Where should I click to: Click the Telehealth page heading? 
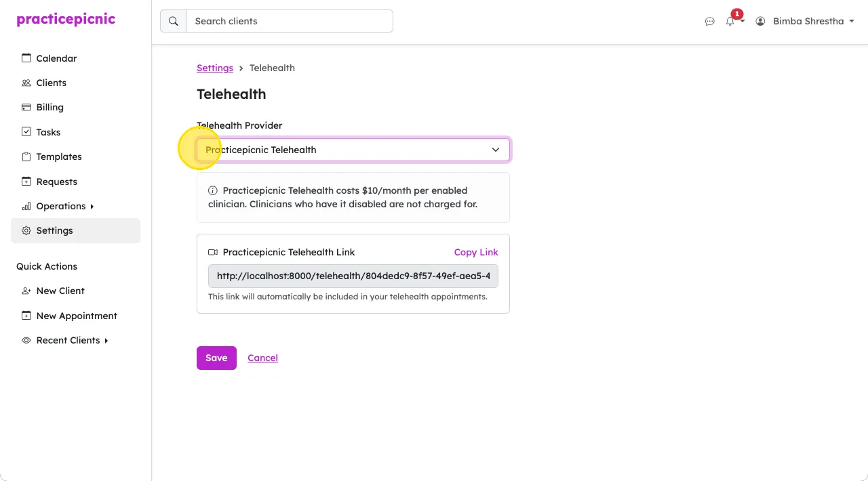click(x=231, y=94)
